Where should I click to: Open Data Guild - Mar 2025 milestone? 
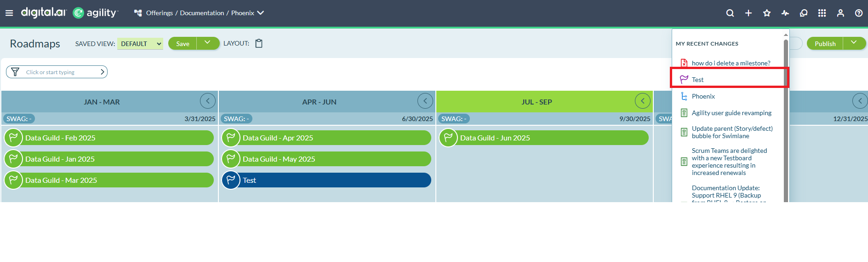coord(109,180)
